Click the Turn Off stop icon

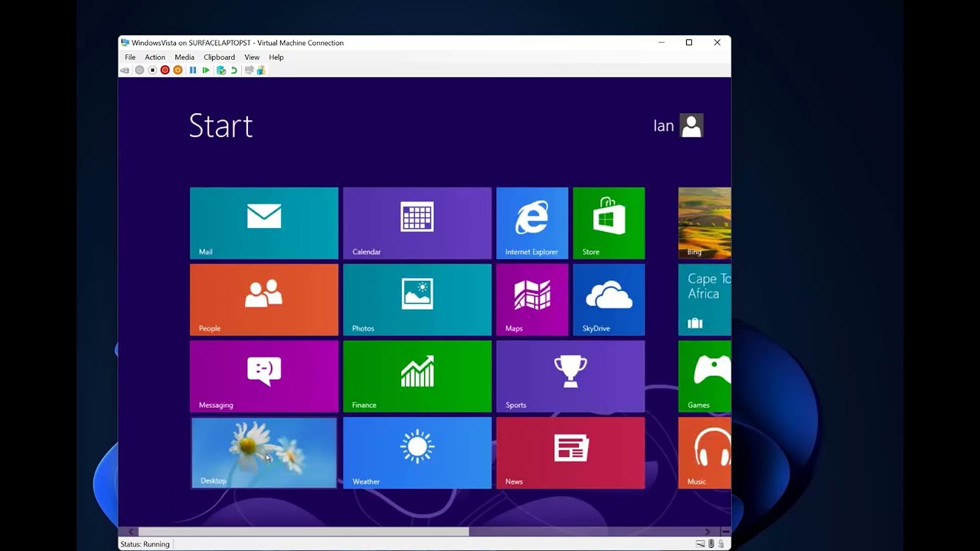152,70
